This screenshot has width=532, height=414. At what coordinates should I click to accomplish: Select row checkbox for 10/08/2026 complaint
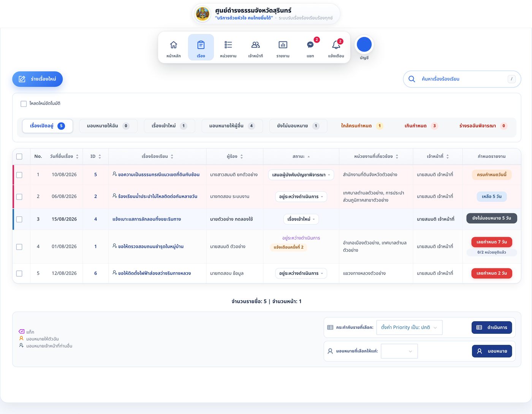click(19, 175)
